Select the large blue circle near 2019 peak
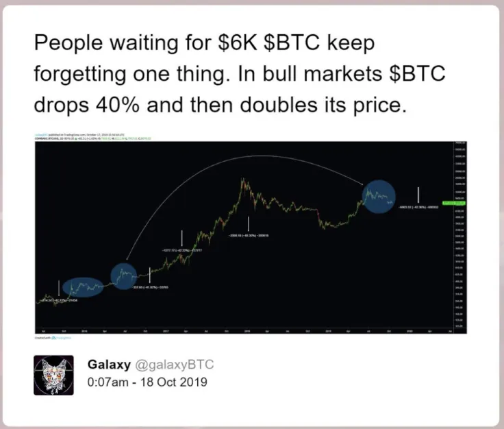Viewport: 504px width, 429px height. 379,196
